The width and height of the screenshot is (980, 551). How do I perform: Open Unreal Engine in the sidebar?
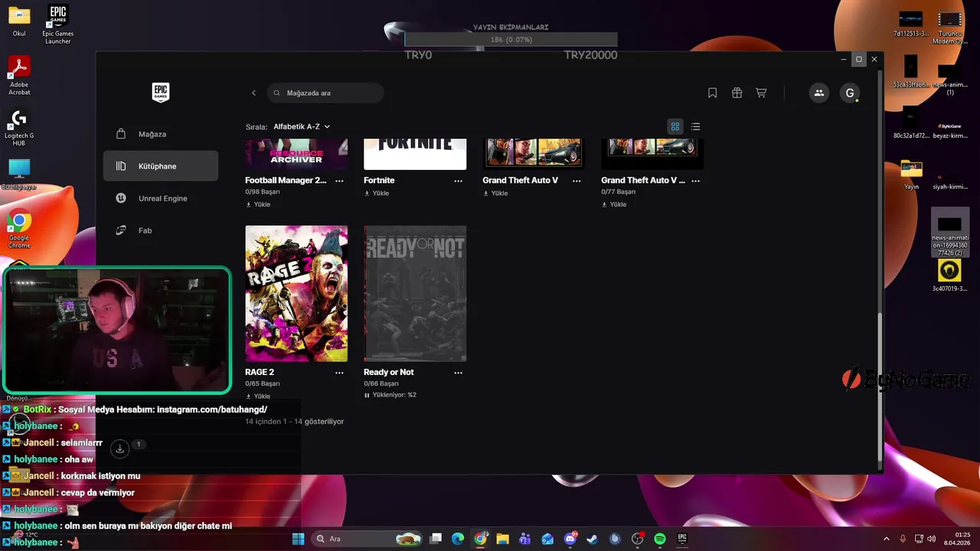tap(161, 198)
